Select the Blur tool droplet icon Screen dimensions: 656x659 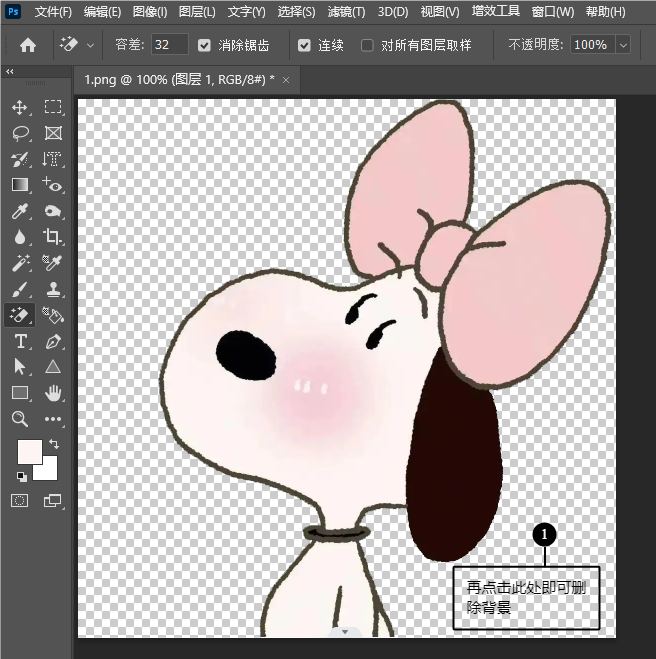click(x=20, y=237)
